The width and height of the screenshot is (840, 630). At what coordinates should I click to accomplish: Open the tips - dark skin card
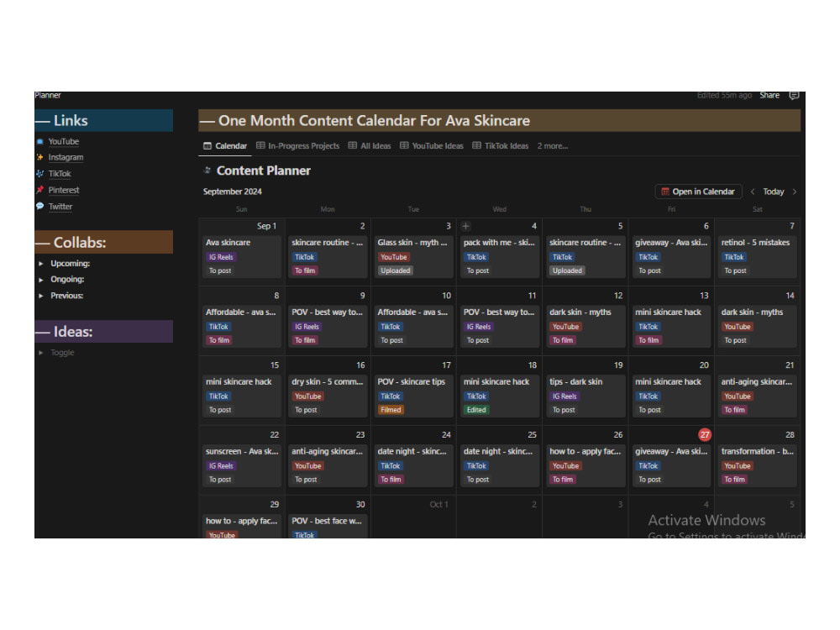tap(585, 396)
